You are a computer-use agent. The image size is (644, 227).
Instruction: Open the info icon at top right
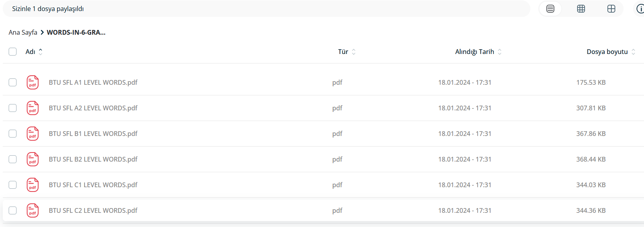[x=640, y=9]
